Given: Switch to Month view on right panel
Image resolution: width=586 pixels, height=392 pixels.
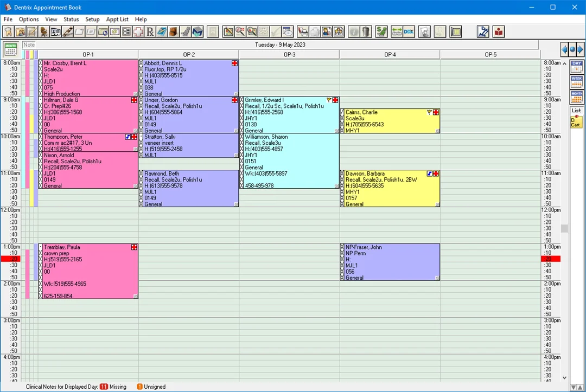Looking at the screenshot, I should pyautogui.click(x=576, y=97).
